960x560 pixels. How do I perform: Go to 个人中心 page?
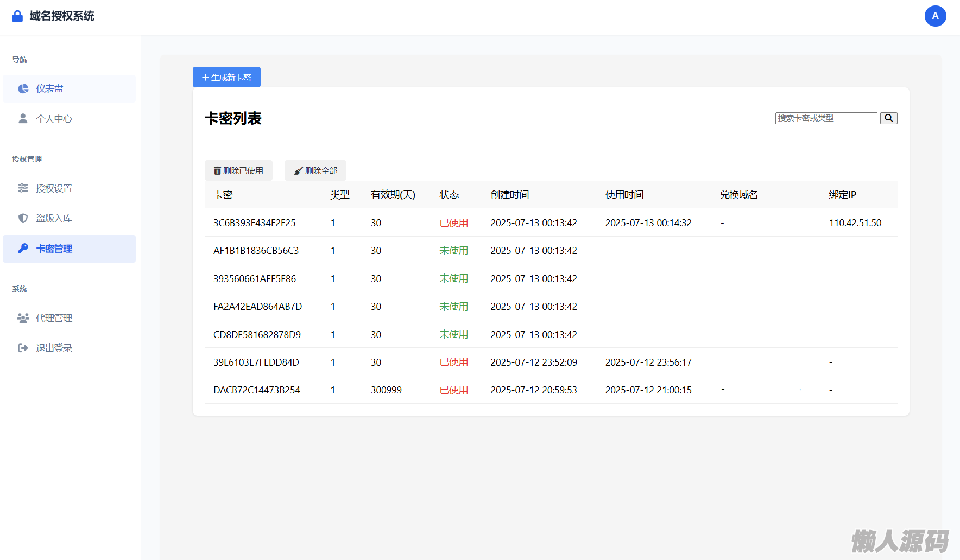[54, 119]
